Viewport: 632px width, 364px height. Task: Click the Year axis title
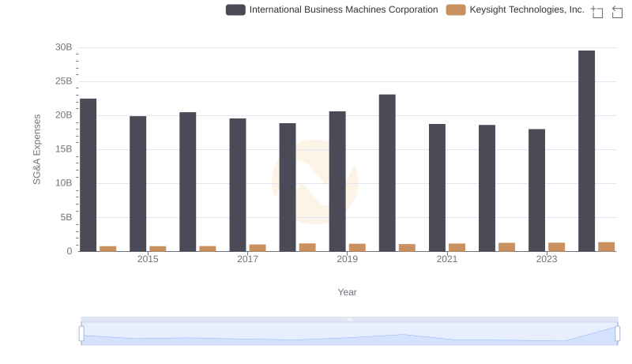click(347, 292)
